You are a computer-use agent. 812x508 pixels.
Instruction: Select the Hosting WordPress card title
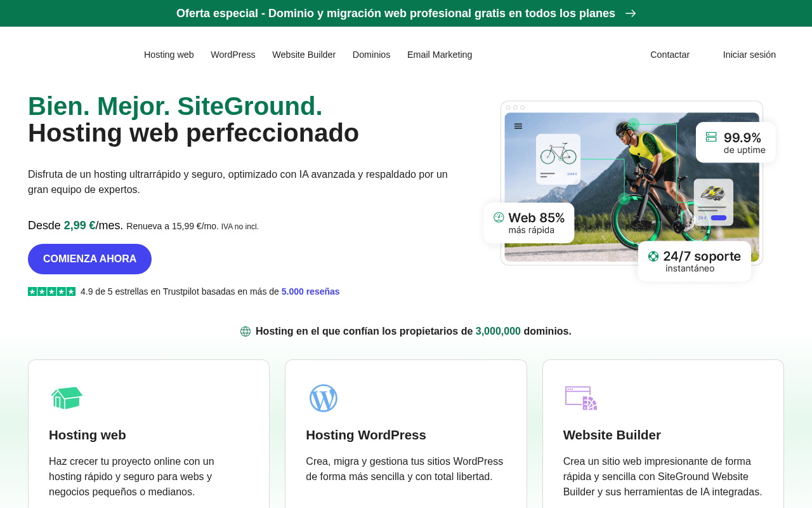[x=366, y=435]
